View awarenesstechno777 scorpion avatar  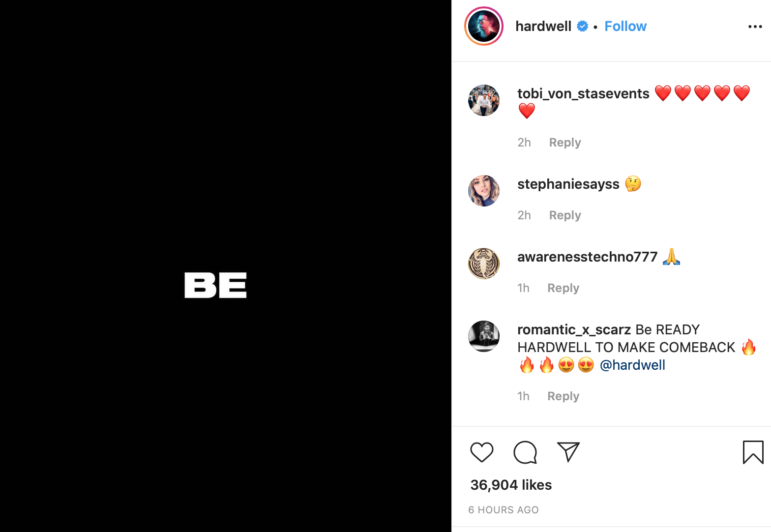[484, 264]
